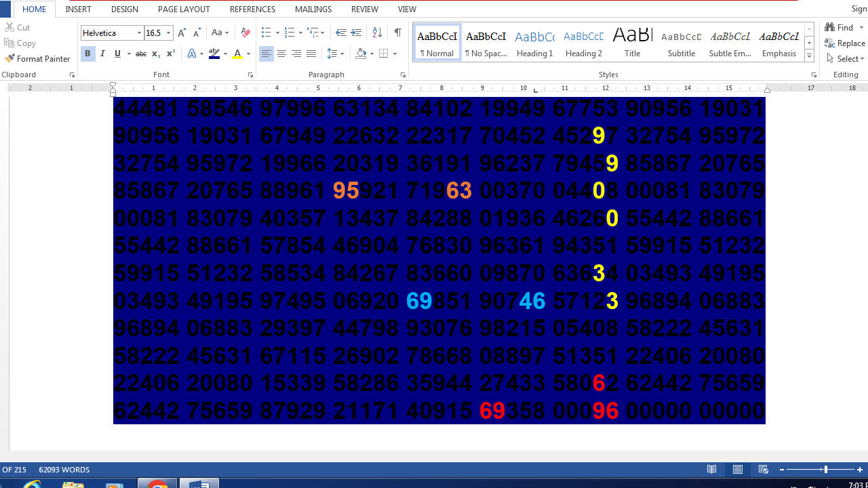Click the Replace button

point(845,43)
